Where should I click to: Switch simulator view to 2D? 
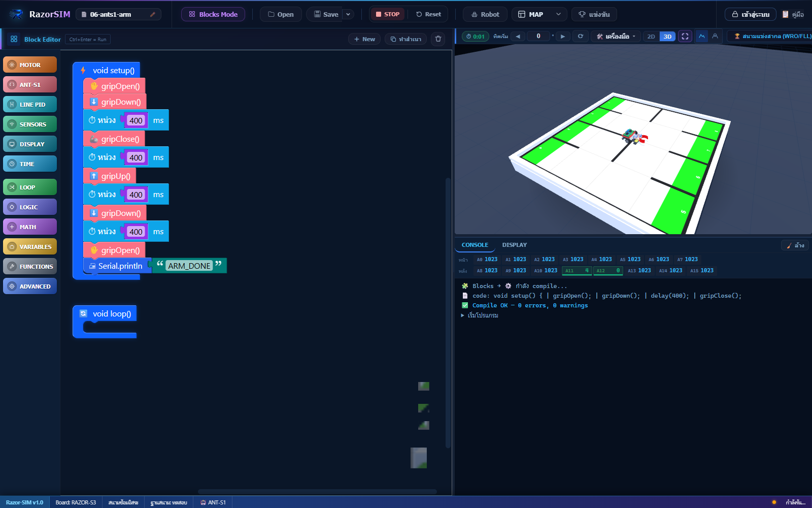coord(651,37)
